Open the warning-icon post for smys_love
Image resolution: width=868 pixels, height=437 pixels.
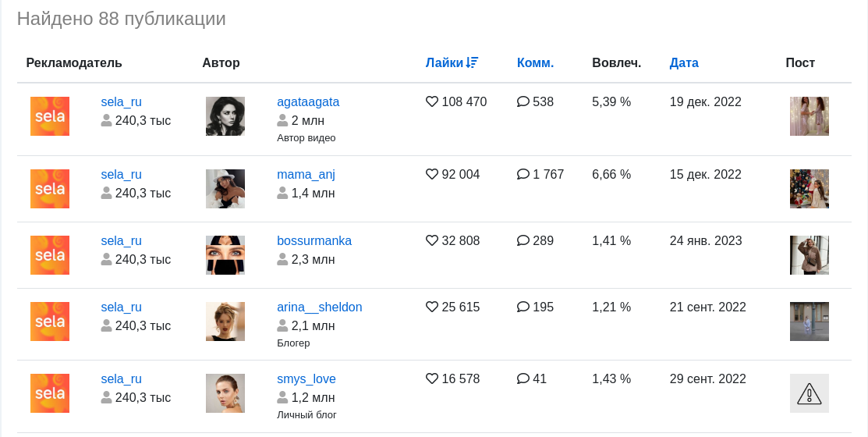click(809, 393)
